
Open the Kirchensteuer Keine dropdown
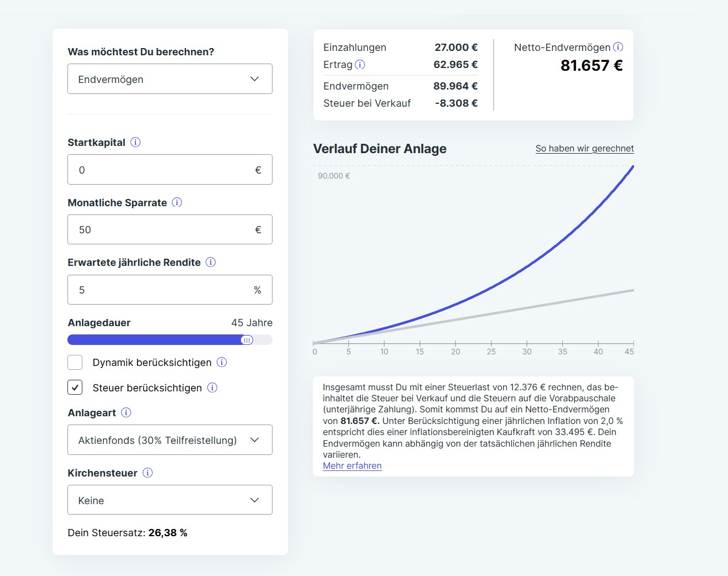170,500
